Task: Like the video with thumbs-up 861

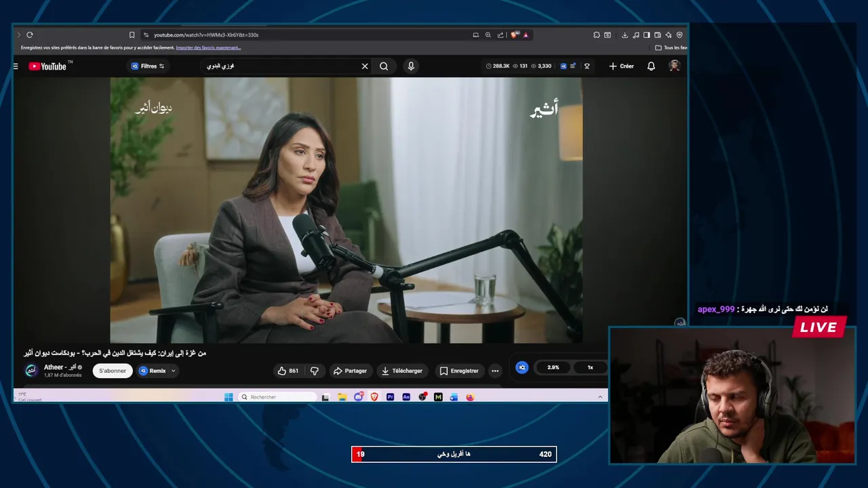Action: (288, 371)
